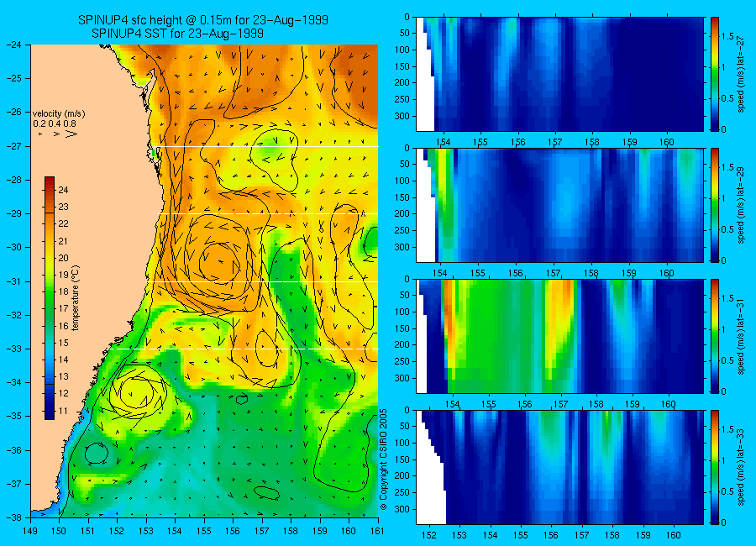Click the '11' tick on temperature color bar
The image size is (756, 546).
(63, 411)
